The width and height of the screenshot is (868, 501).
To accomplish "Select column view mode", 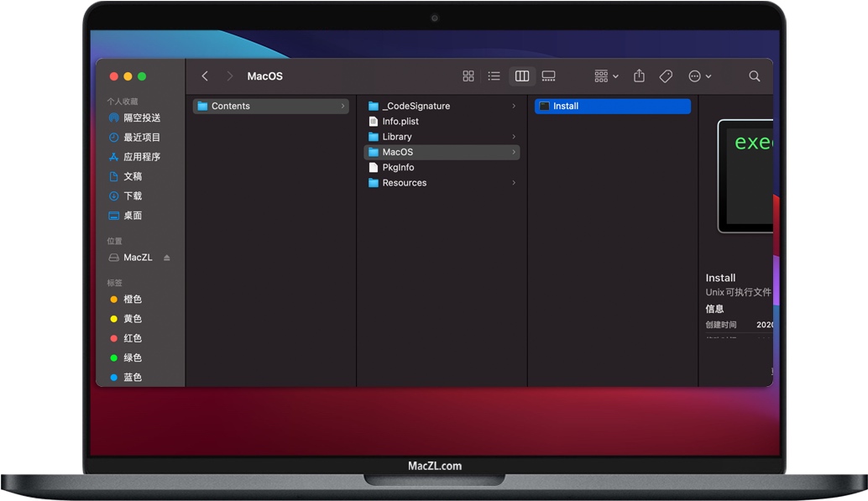I will [522, 76].
